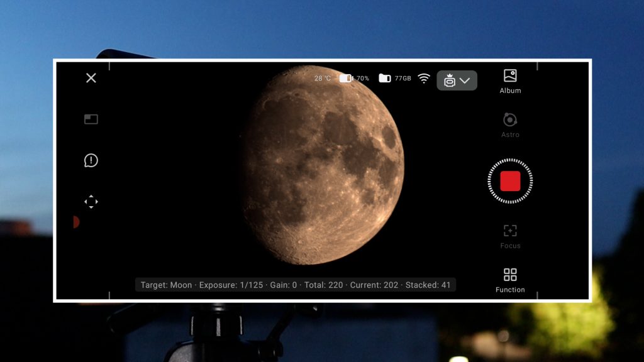Stop recording with red stop button
The height and width of the screenshot is (362, 644).
(x=510, y=181)
